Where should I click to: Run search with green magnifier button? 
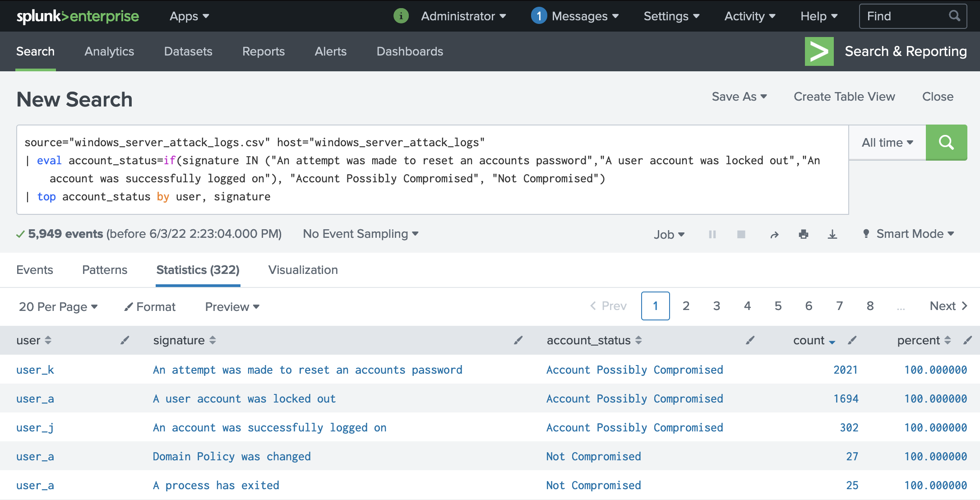pos(946,143)
